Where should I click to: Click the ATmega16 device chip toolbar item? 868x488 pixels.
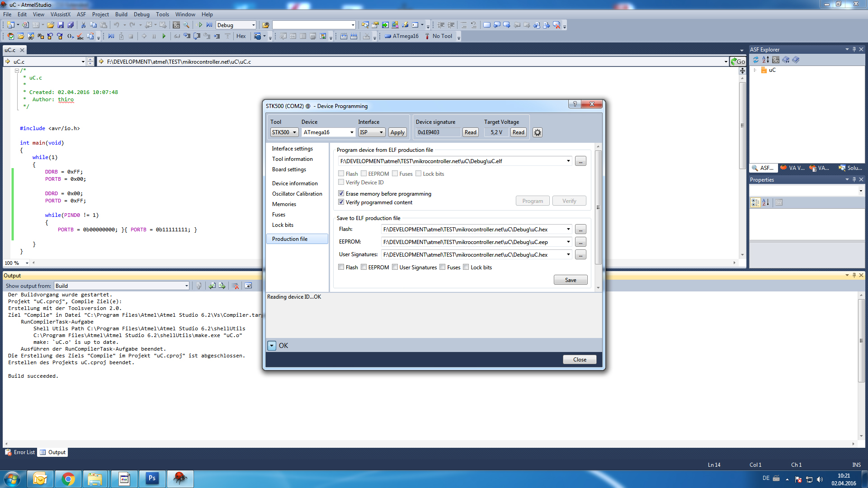[x=402, y=36]
